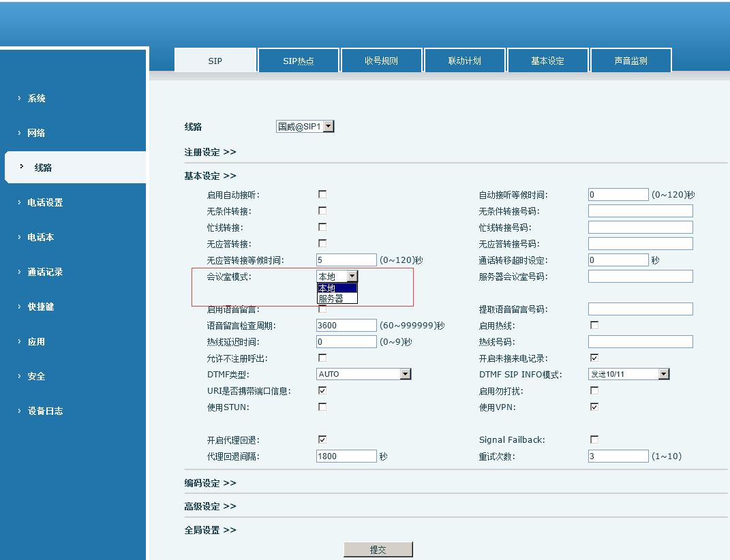This screenshot has width=730, height=560.
Task: Click the 语音留言检查周期 field showing 3600
Action: (x=346, y=326)
